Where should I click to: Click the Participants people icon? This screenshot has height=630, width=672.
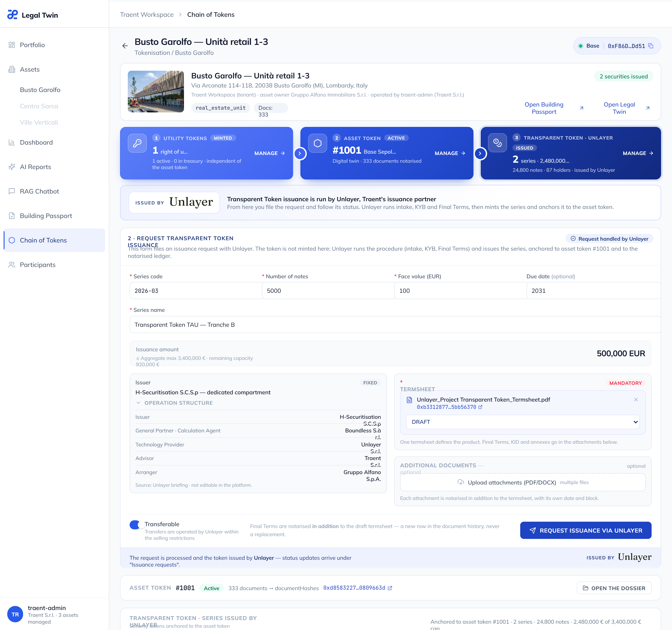(12, 265)
